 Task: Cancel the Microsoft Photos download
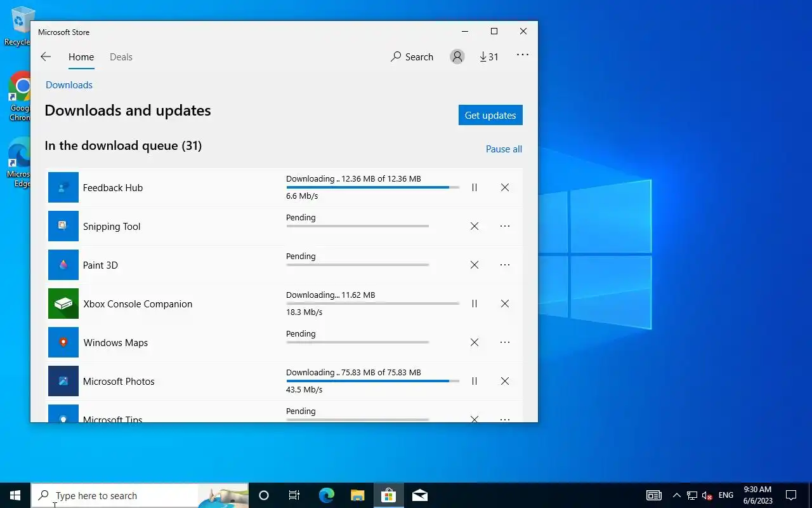coord(505,381)
